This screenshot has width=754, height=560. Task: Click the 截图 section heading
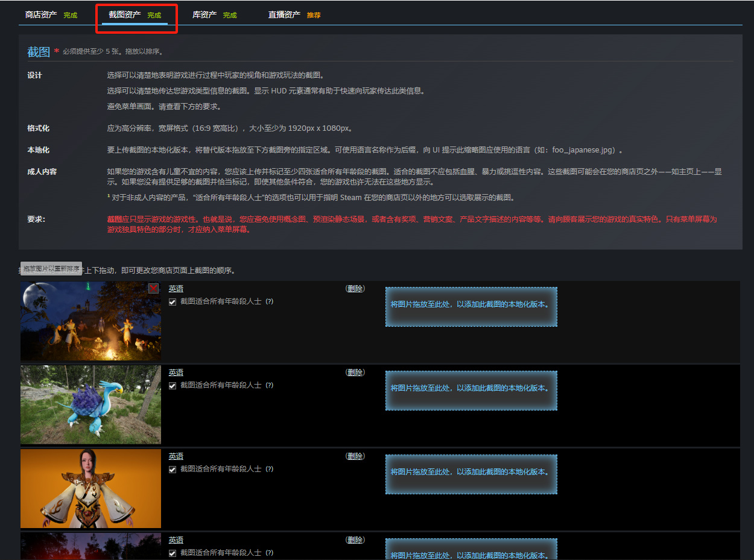pos(39,52)
